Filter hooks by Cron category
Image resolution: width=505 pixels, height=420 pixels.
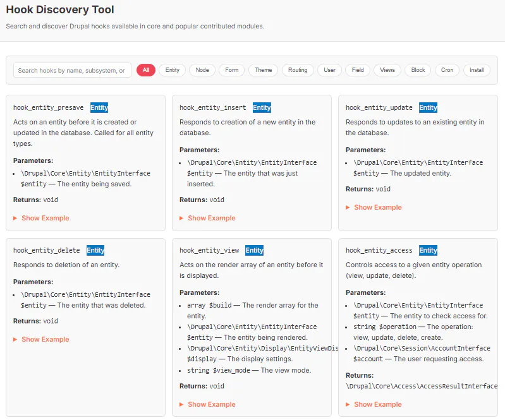click(x=447, y=70)
